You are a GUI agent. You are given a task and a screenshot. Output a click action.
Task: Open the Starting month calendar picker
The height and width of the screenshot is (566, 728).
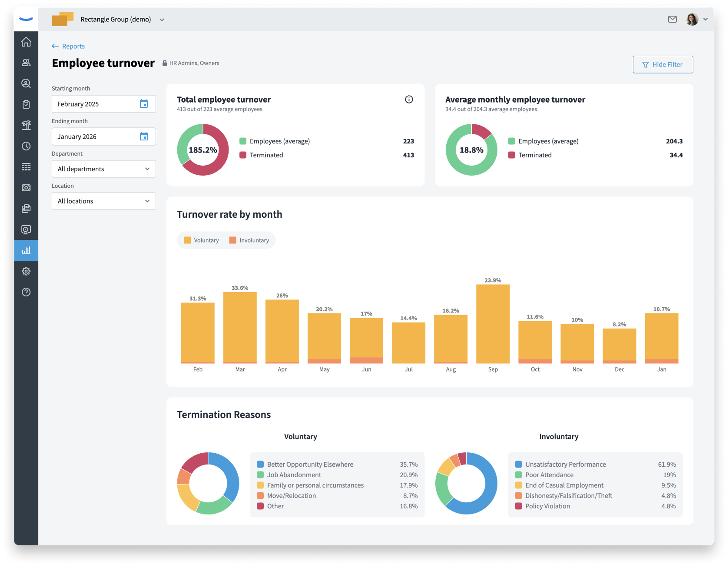144,104
